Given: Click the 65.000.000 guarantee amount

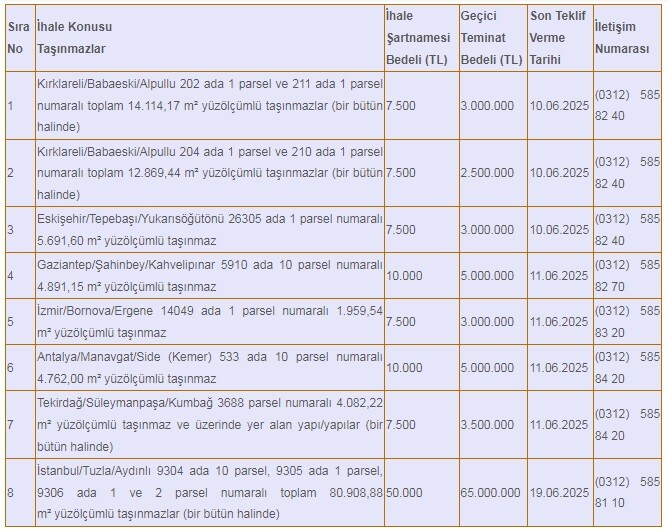Looking at the screenshot, I should tap(490, 492).
